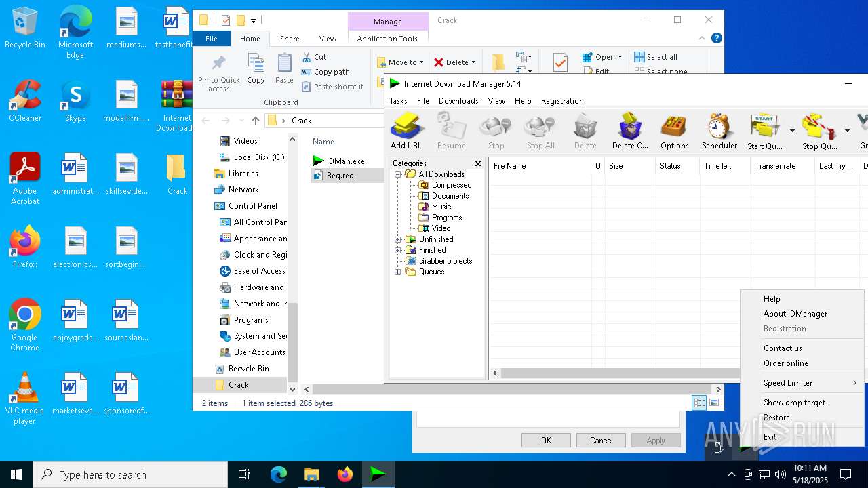Expand the Unfinished category node
This screenshot has height=488, width=868.
398,239
